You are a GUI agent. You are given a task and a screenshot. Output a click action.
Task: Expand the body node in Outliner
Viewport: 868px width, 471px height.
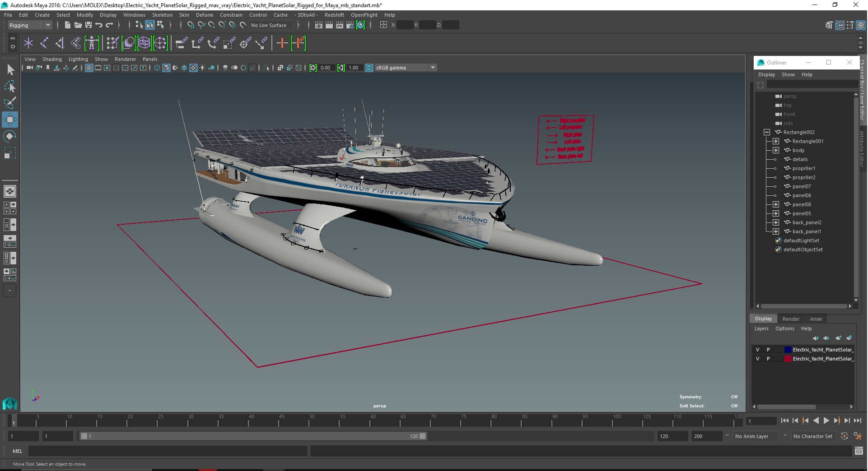click(775, 150)
